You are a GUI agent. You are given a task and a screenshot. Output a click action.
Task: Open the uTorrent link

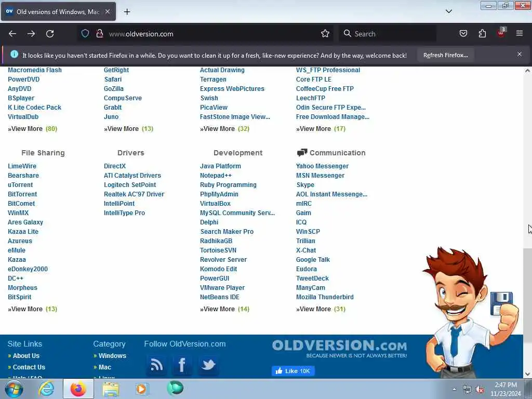pos(20,185)
